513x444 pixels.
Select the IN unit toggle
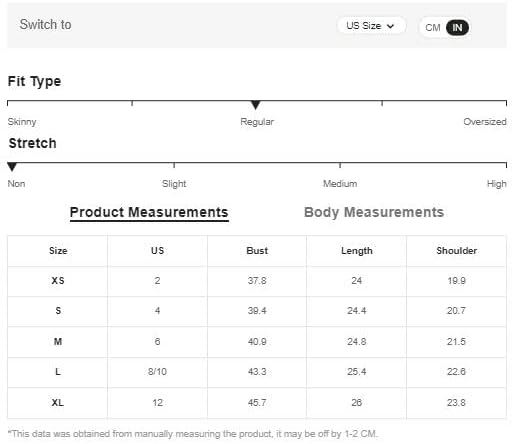click(x=457, y=28)
